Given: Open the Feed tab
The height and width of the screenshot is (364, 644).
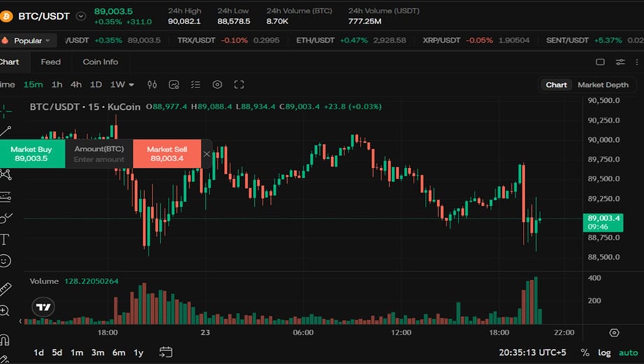Looking at the screenshot, I should [51, 62].
